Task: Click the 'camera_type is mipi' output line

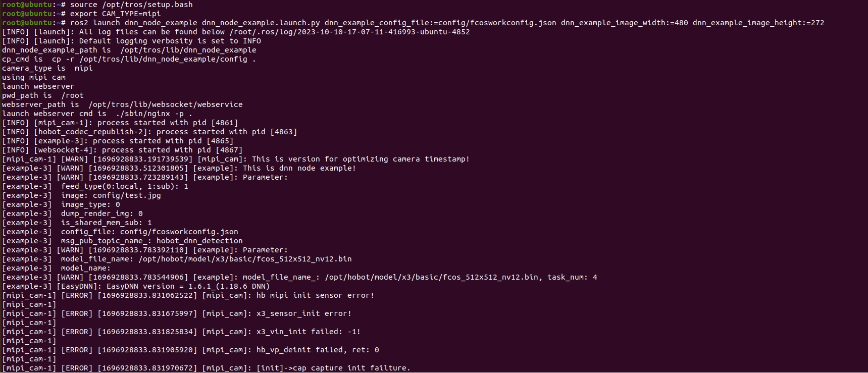Action: [x=47, y=68]
